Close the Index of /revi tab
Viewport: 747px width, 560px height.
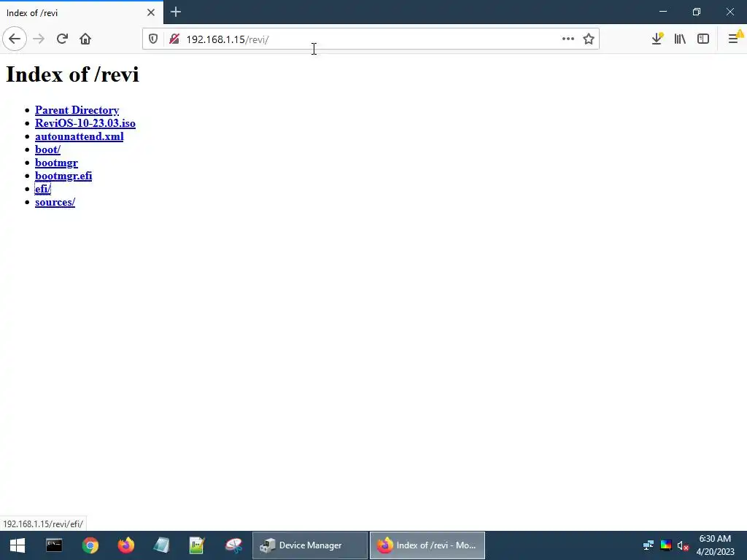pos(150,12)
